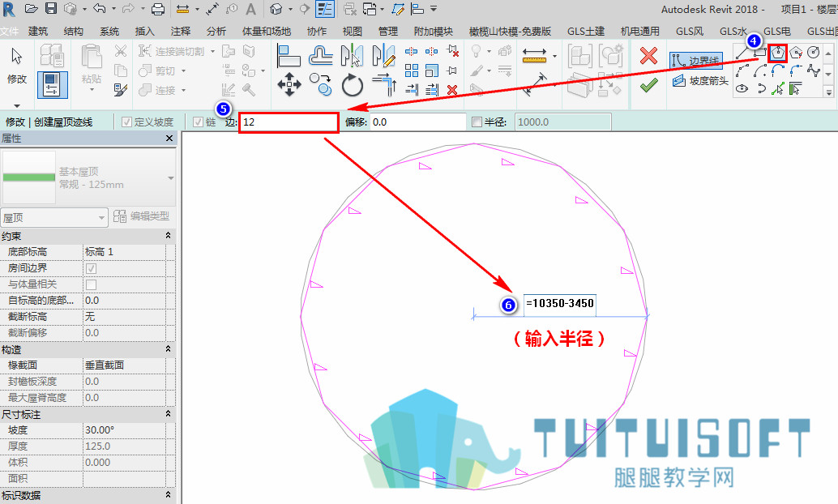The height and width of the screenshot is (504, 838).
Task: Click the 边 sides input field
Action: tap(289, 122)
